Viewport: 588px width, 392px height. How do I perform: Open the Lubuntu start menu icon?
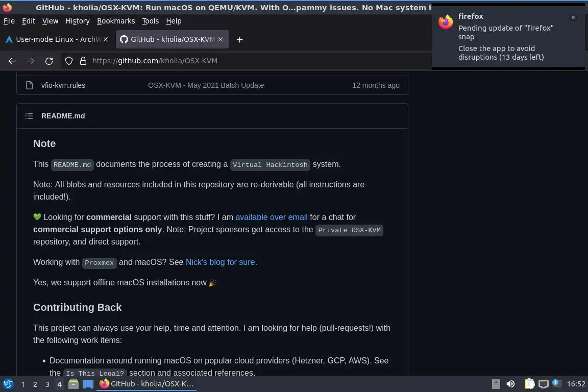click(x=8, y=384)
